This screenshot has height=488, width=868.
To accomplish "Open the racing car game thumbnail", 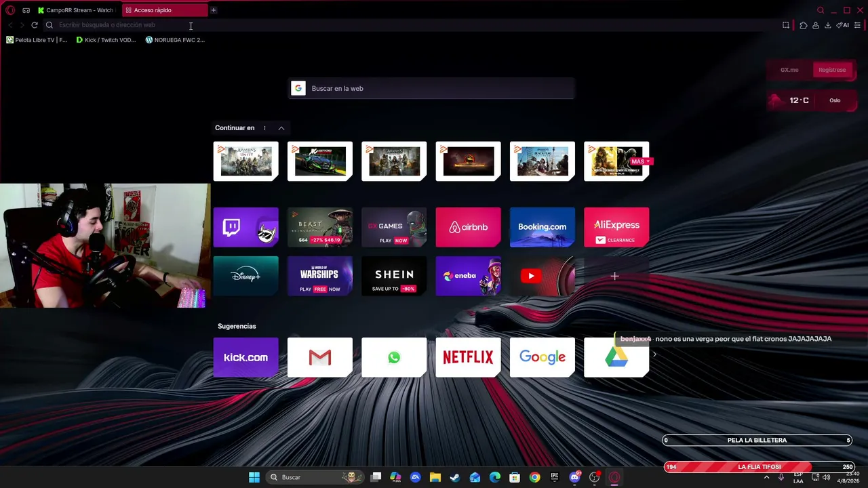I will (320, 161).
